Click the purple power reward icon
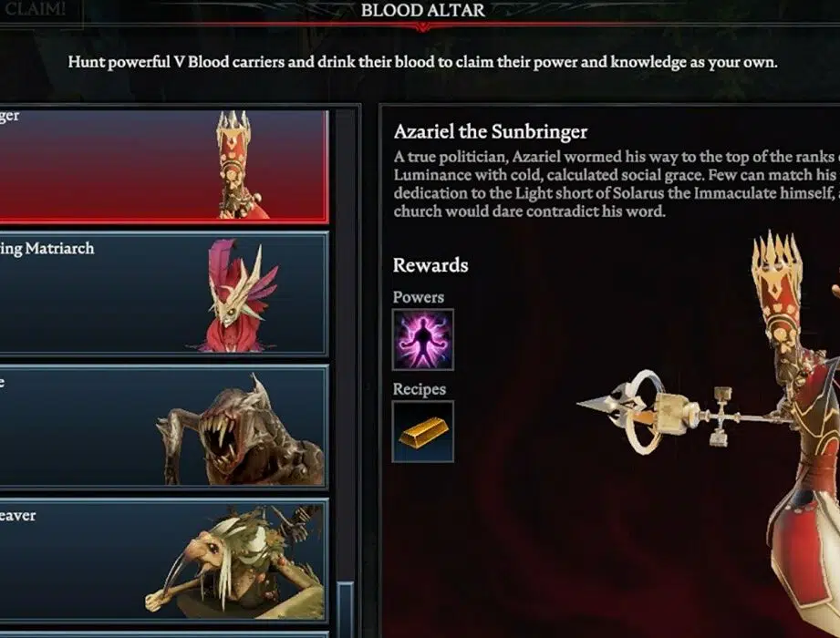This screenshot has width=840, height=638. tap(422, 339)
